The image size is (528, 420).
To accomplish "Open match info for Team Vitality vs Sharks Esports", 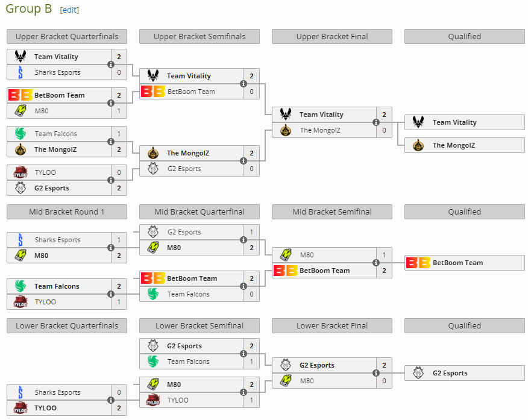I will [111, 64].
